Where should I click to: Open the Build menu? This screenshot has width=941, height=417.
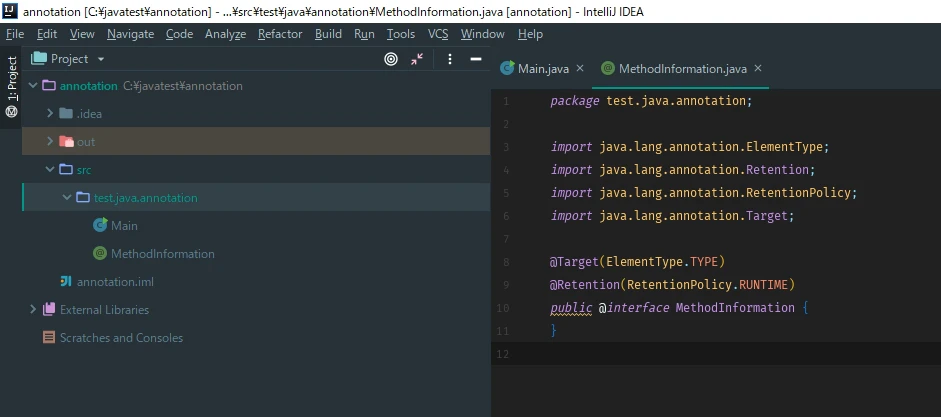(x=328, y=34)
